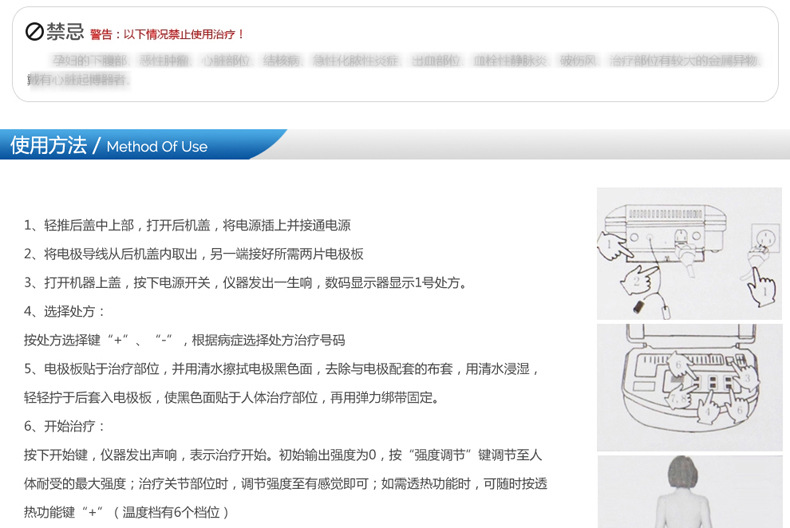Open the rear cover power plug illustration
Image resolution: width=790 pixels, height=528 pixels.
click(689, 253)
